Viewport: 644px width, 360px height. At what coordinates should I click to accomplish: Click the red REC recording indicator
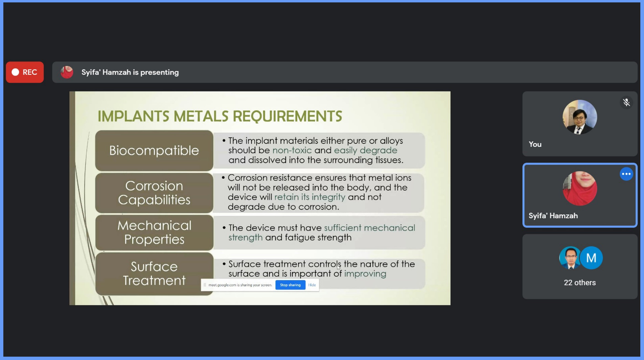pos(25,72)
